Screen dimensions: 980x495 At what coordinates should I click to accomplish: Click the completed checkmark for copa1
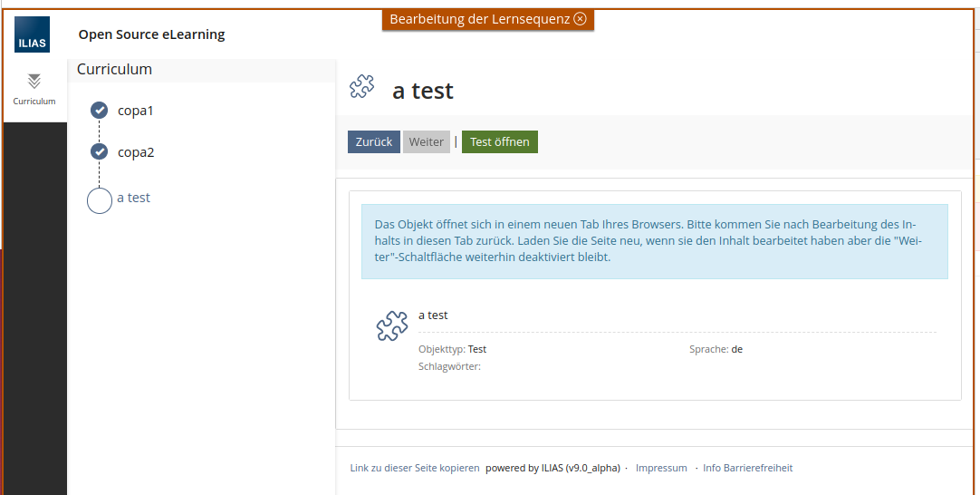[100, 110]
